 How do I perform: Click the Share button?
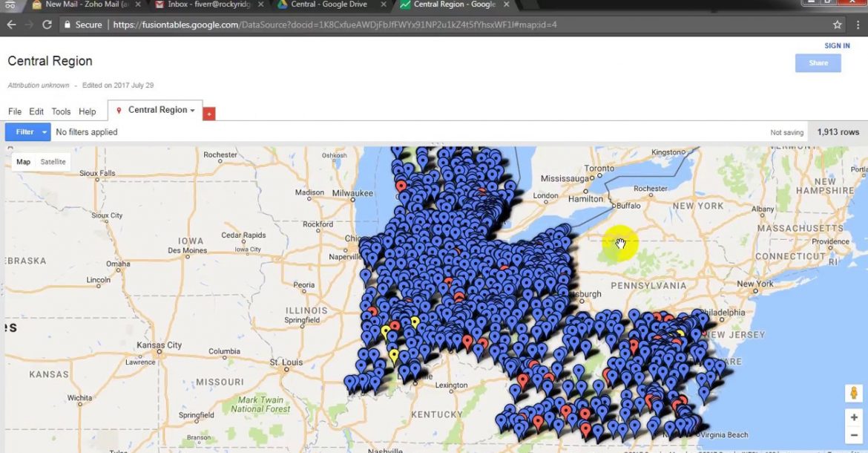click(x=818, y=63)
